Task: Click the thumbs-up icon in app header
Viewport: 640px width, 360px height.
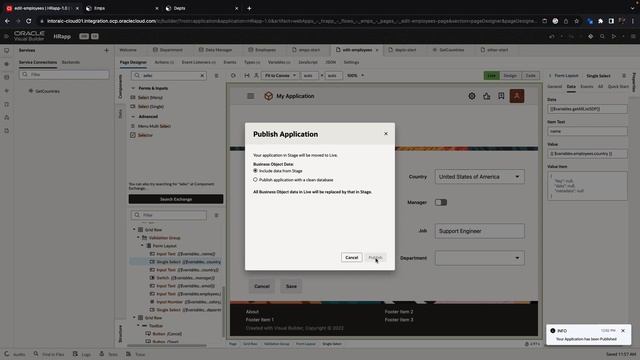Action: click(x=487, y=96)
